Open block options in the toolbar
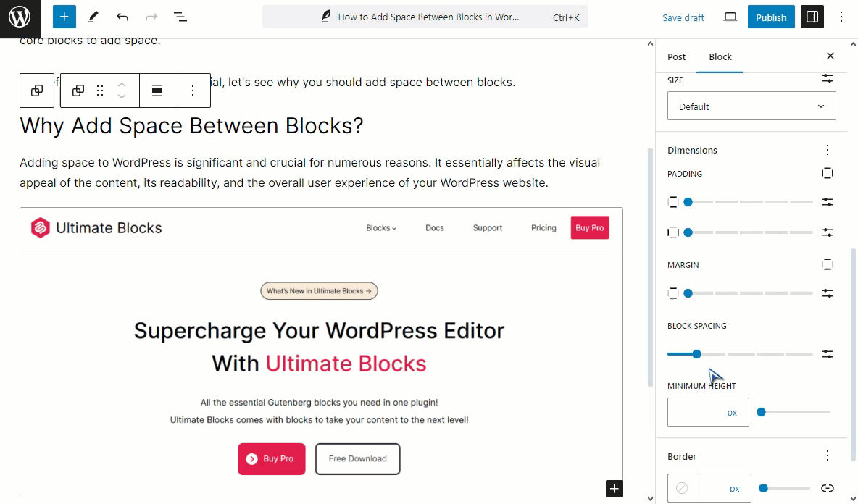This screenshot has height=504, width=858. [x=193, y=91]
